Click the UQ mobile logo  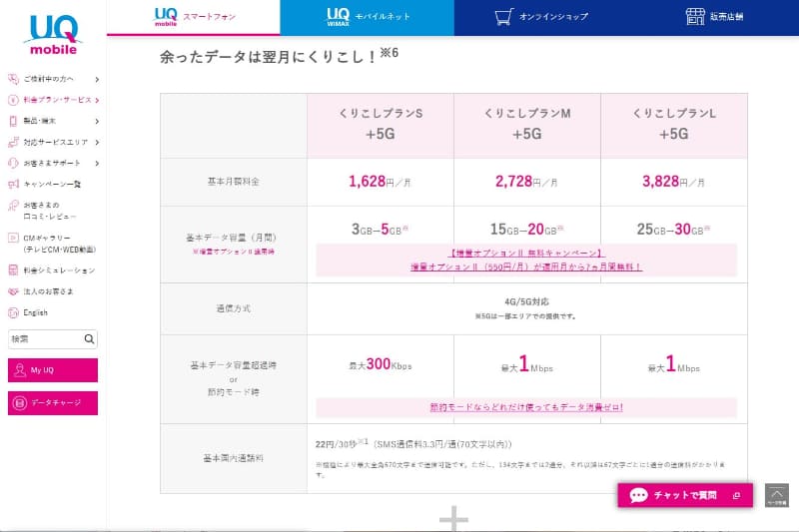click(x=53, y=35)
